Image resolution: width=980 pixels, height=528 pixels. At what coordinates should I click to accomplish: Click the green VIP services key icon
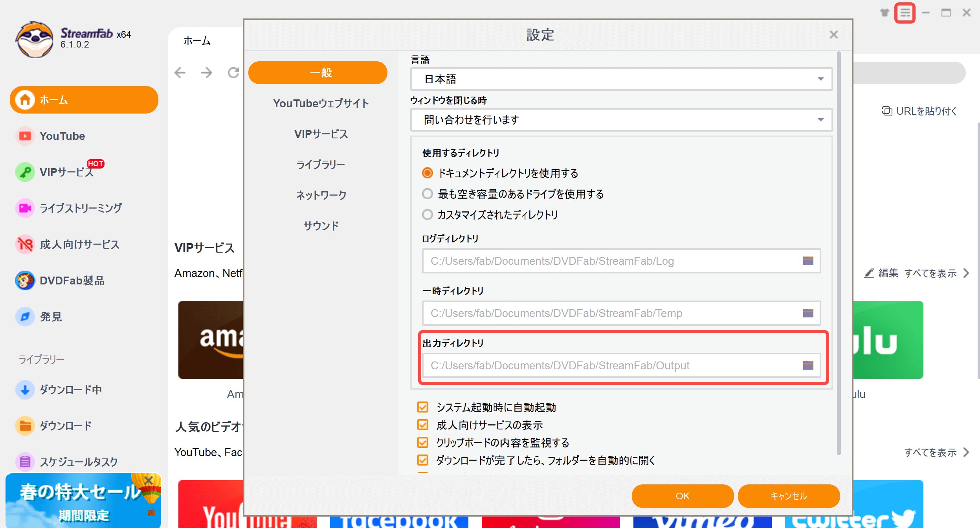point(25,172)
